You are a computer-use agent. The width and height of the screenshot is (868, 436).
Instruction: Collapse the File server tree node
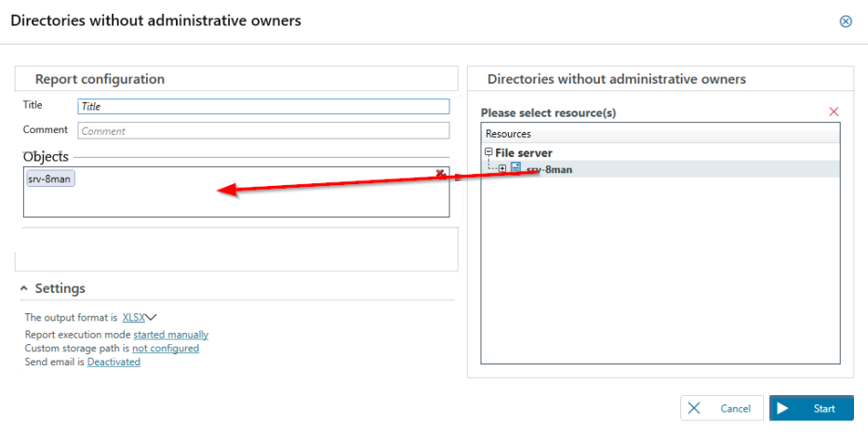point(488,152)
